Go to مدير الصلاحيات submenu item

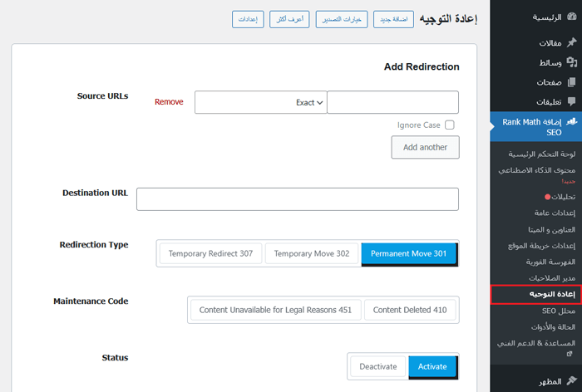[552, 277]
